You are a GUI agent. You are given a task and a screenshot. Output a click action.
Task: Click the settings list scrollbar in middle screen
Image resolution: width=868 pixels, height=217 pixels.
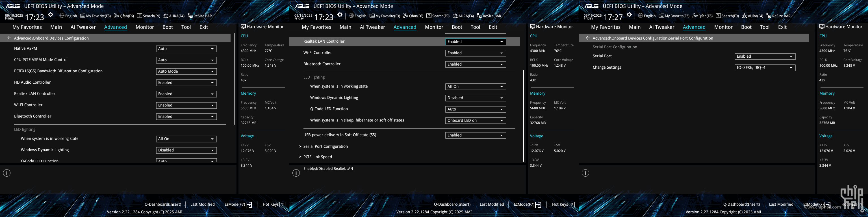(x=523, y=116)
